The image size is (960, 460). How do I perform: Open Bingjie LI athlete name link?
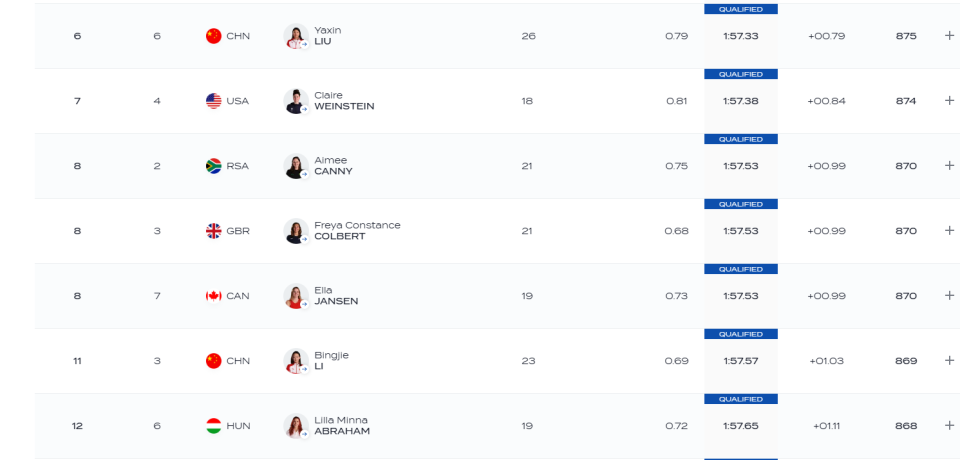click(331, 361)
